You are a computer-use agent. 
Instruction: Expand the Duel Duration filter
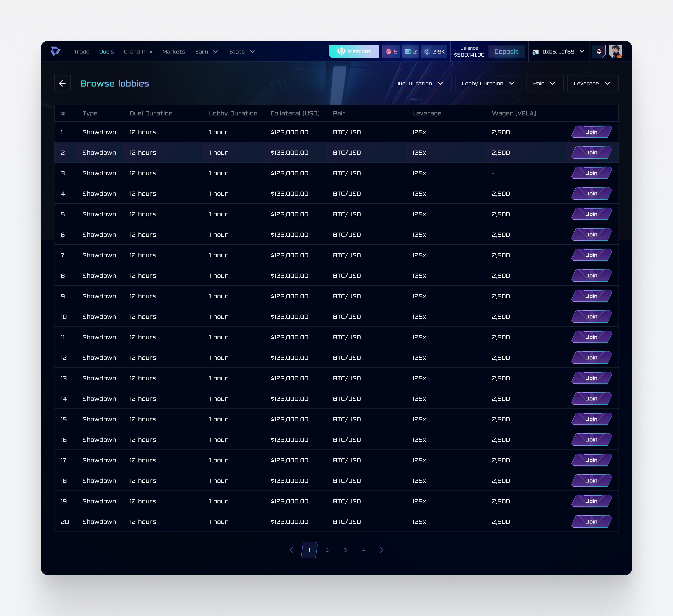[x=420, y=83]
